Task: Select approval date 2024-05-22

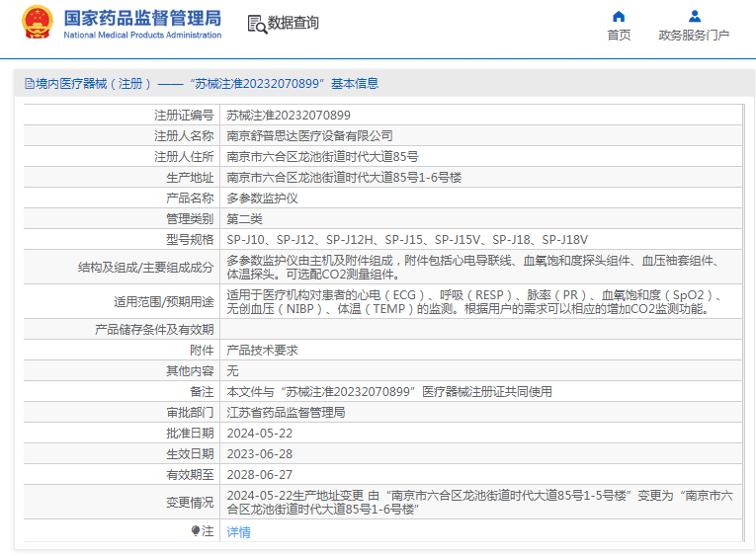Action: tap(259, 433)
